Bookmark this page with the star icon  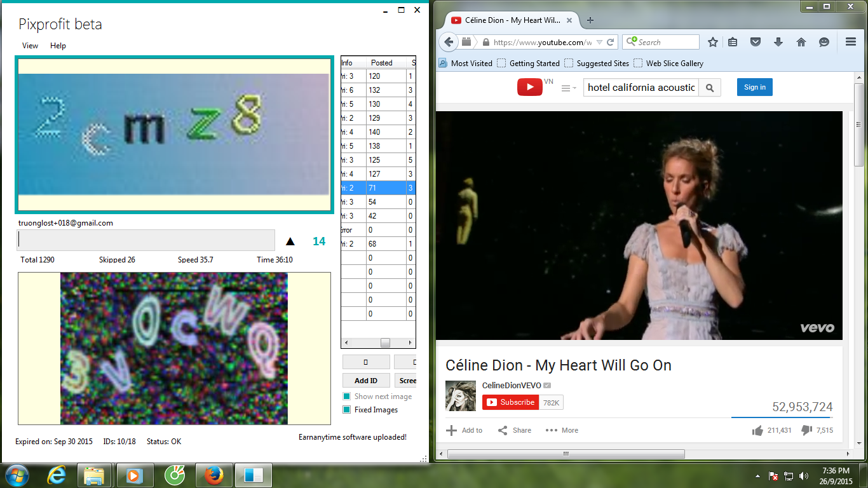713,42
